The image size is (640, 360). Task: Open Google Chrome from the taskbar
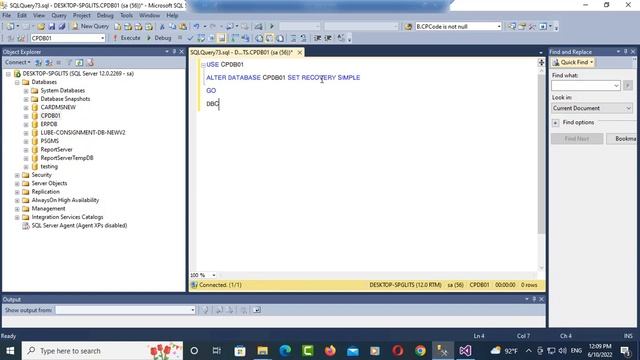pos(420,350)
